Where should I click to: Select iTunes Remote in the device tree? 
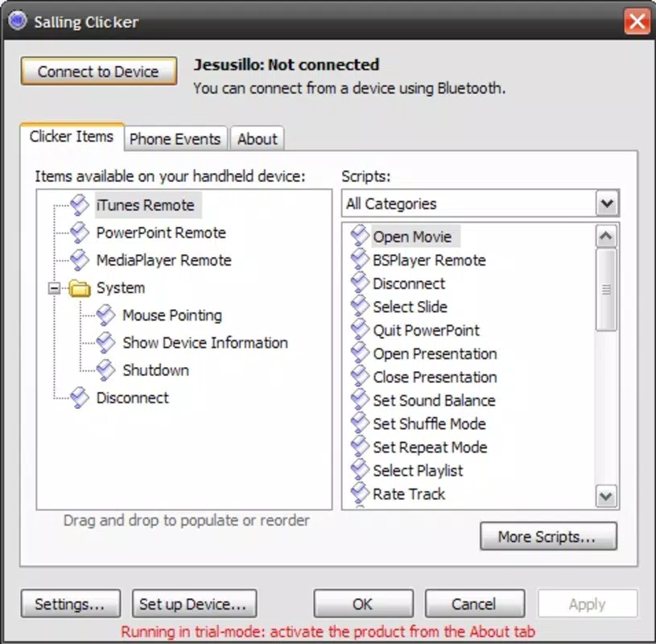pyautogui.click(x=146, y=205)
